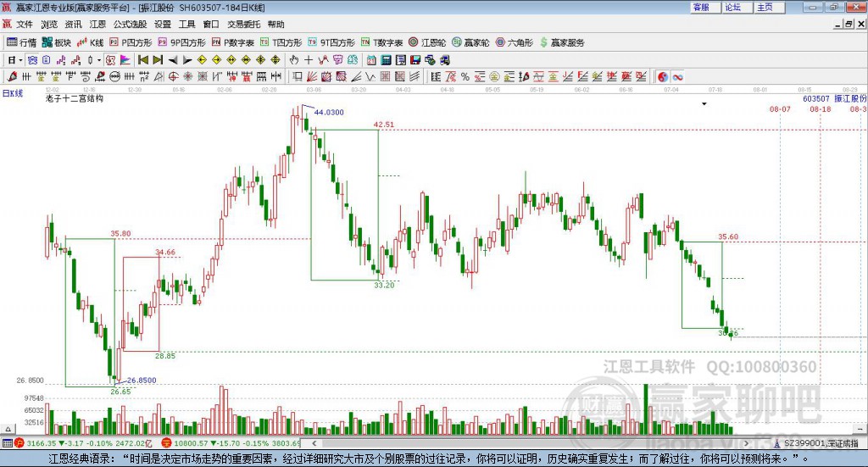Open the 浏览 menu

(x=48, y=25)
